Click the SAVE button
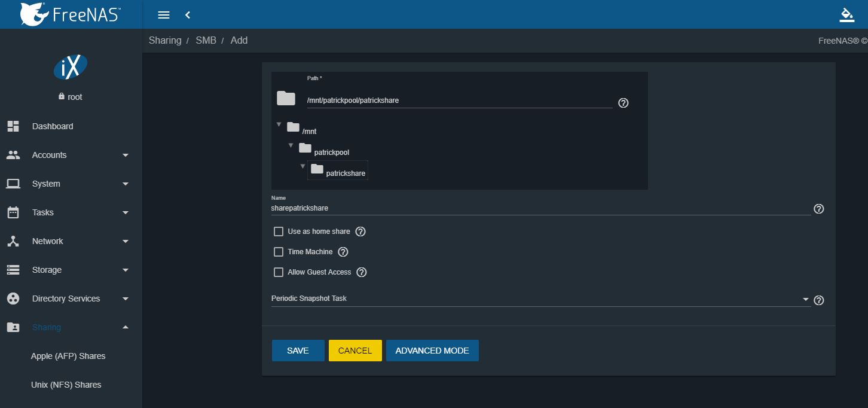868x408 pixels. [x=298, y=351]
